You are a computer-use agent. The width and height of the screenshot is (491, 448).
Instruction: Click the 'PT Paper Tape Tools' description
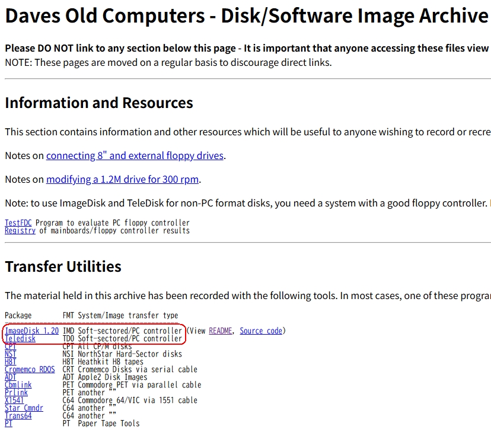click(x=101, y=424)
